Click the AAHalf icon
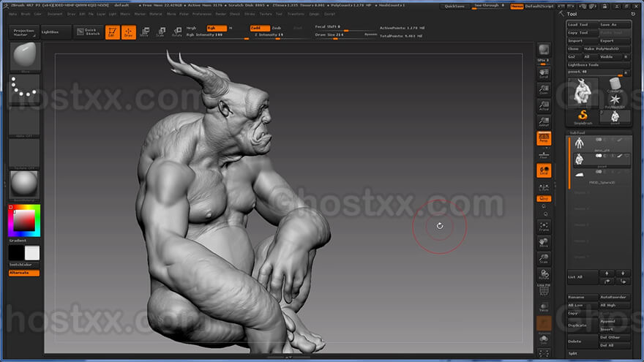The image size is (644, 362). [x=544, y=122]
